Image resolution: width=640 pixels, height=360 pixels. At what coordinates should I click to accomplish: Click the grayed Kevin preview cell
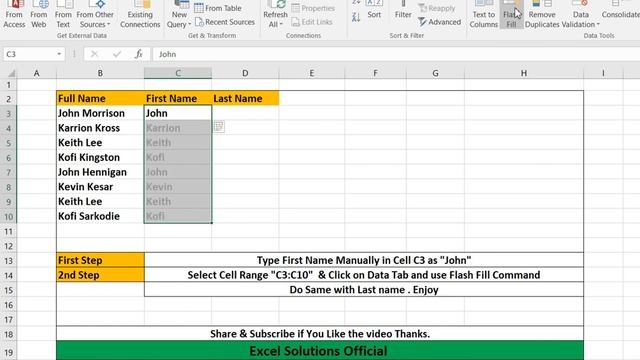coord(178,187)
